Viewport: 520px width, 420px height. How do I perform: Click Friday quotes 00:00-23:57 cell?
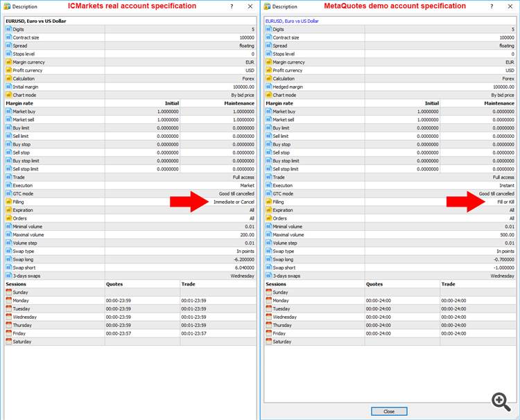click(x=119, y=333)
